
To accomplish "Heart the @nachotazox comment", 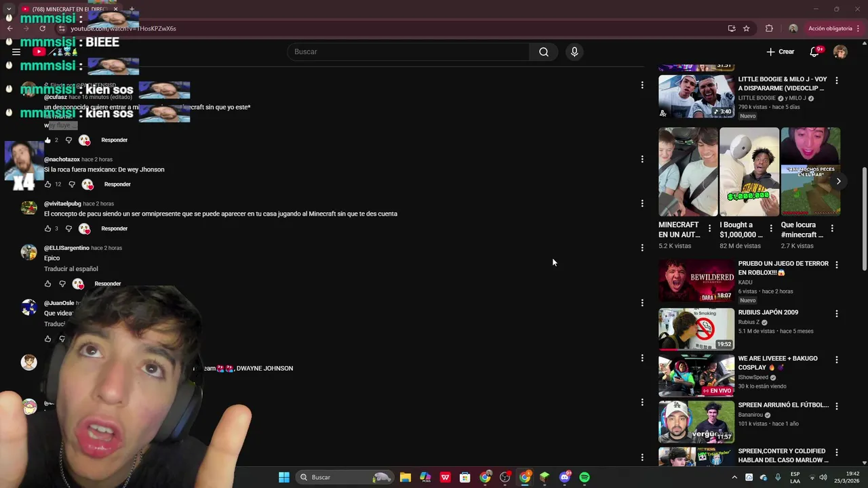I will [87, 184].
